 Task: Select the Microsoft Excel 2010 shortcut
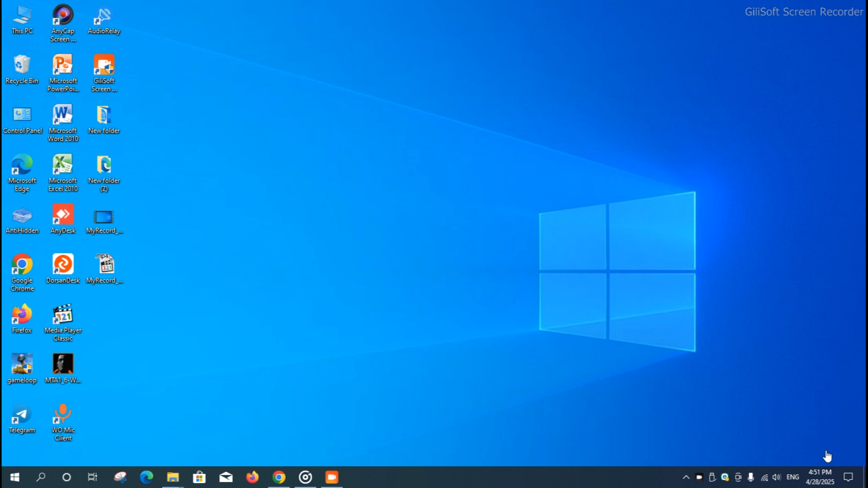(x=63, y=173)
